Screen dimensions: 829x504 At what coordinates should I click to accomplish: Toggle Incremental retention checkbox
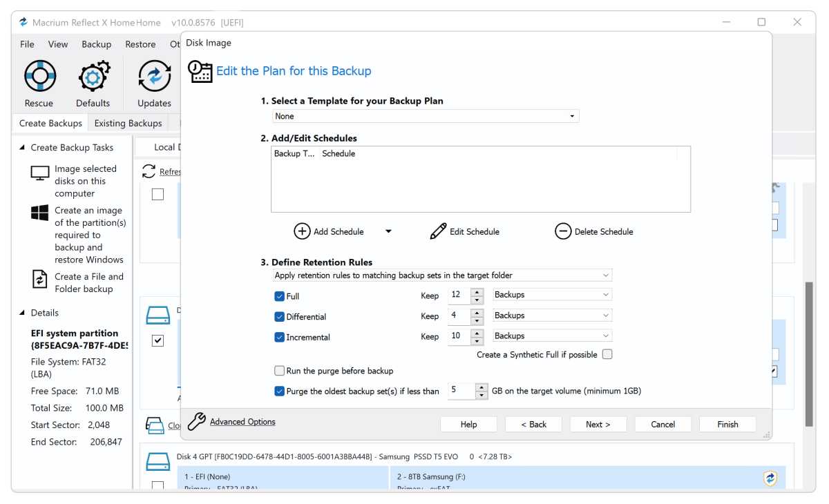pos(280,338)
